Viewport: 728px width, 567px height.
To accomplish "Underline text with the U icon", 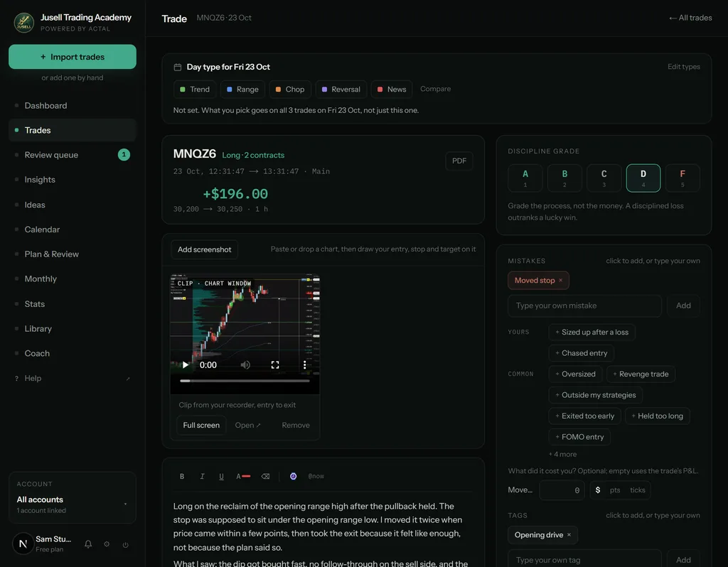I will click(x=222, y=476).
